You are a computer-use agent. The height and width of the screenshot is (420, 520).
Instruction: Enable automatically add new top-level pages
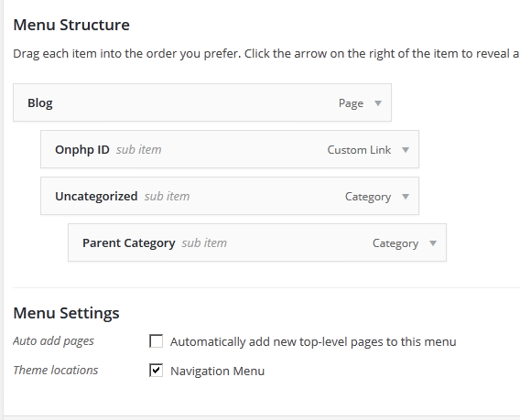(x=157, y=341)
